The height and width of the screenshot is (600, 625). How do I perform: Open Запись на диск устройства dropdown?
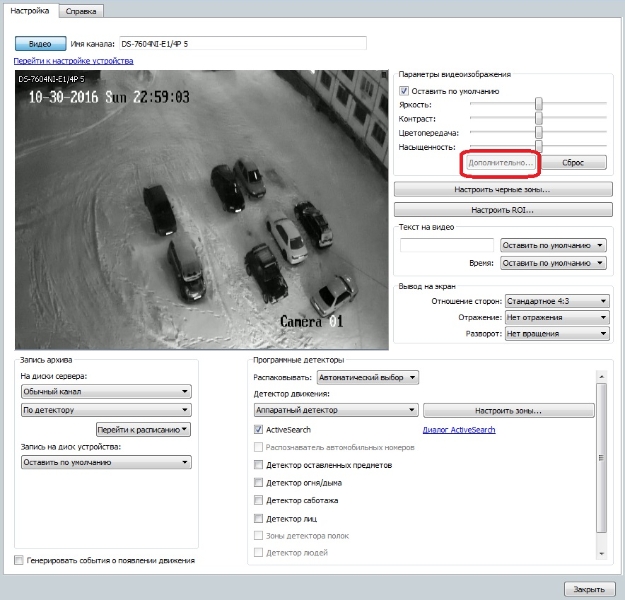tap(106, 462)
